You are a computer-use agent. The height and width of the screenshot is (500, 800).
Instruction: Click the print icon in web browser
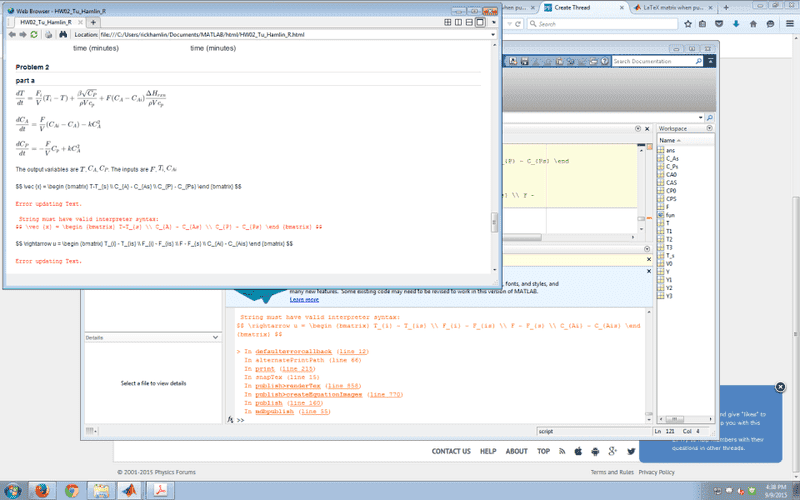(x=49, y=34)
